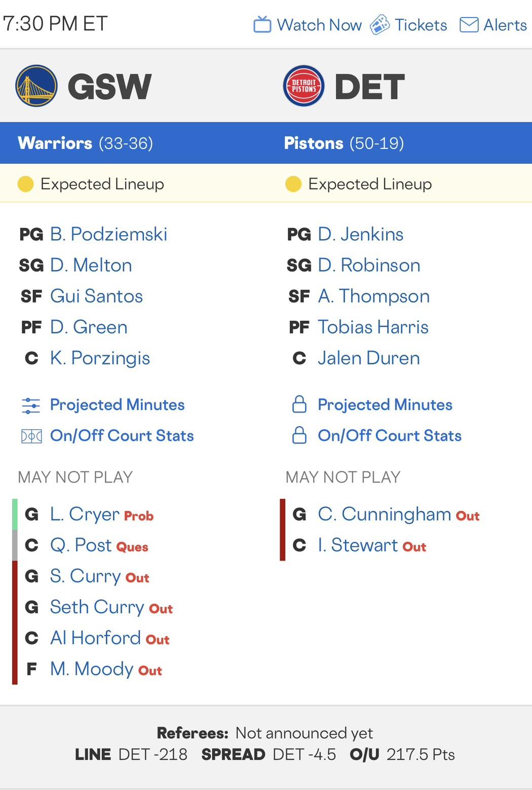Tap the Detroit Pistons logo
Screen dimensions: 532x790
(x=303, y=86)
